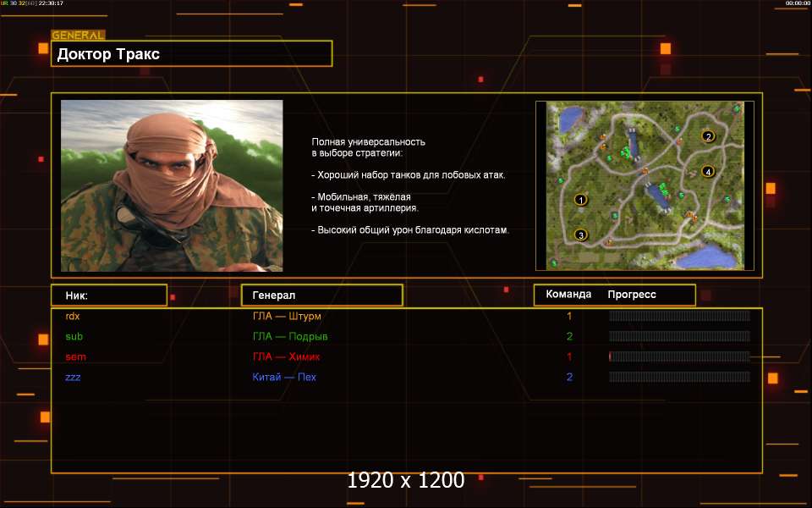Click the Доктор Тракс general portrait

coord(172,185)
